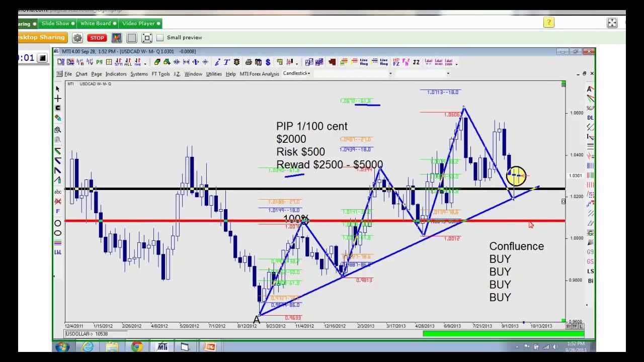Click the green pg toolbar icon
644x362 pixels.
(99, 62)
